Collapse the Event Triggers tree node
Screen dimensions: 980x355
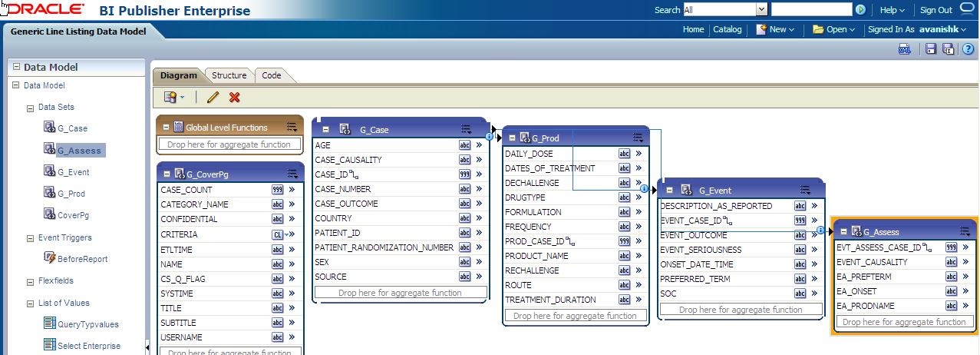tap(30, 238)
